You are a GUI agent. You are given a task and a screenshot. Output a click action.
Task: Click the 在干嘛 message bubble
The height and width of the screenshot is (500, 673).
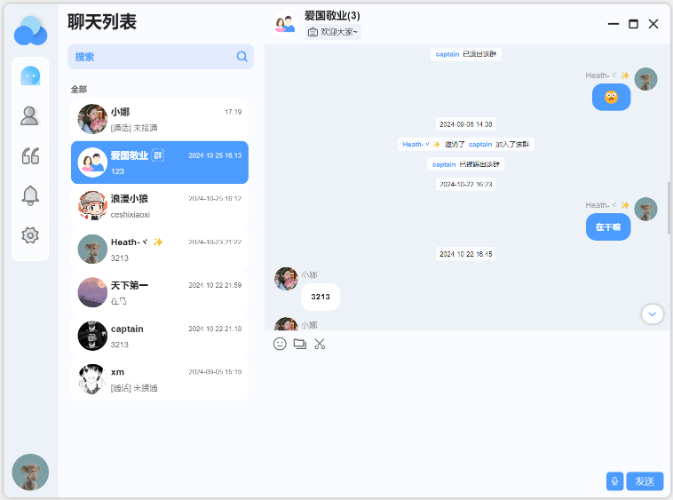[608, 227]
